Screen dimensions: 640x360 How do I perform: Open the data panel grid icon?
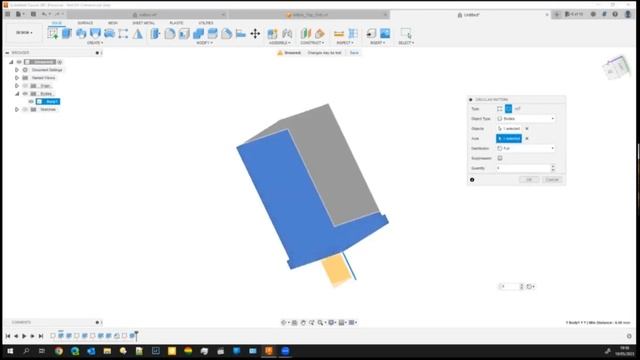click(x=7, y=14)
